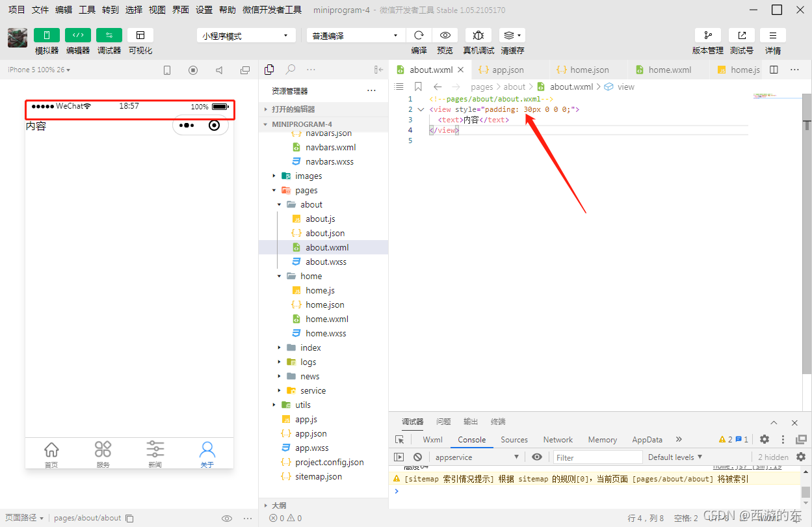Clear the console icon
This screenshot has width=812, height=527.
click(417, 457)
